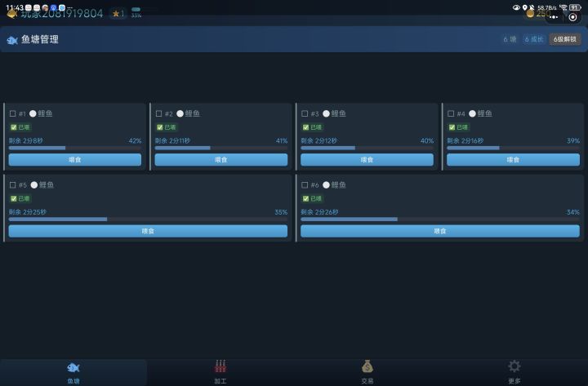Feed pond #2 with its 喂食 button

click(x=221, y=160)
